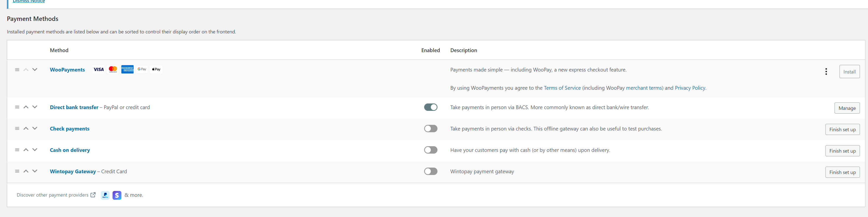The image size is (868, 217).
Task: Open the Wintopay Gateway method link
Action: [73, 172]
